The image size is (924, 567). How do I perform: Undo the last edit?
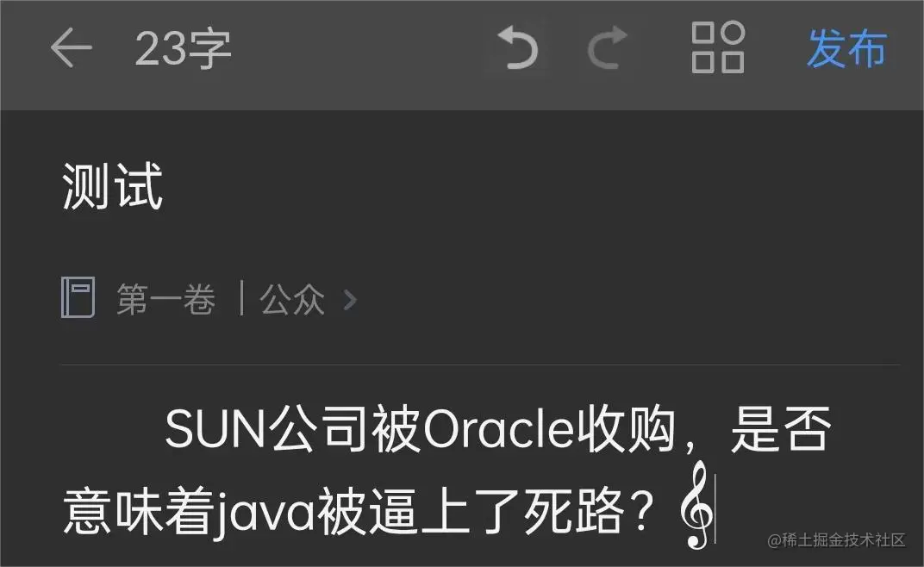[518, 47]
